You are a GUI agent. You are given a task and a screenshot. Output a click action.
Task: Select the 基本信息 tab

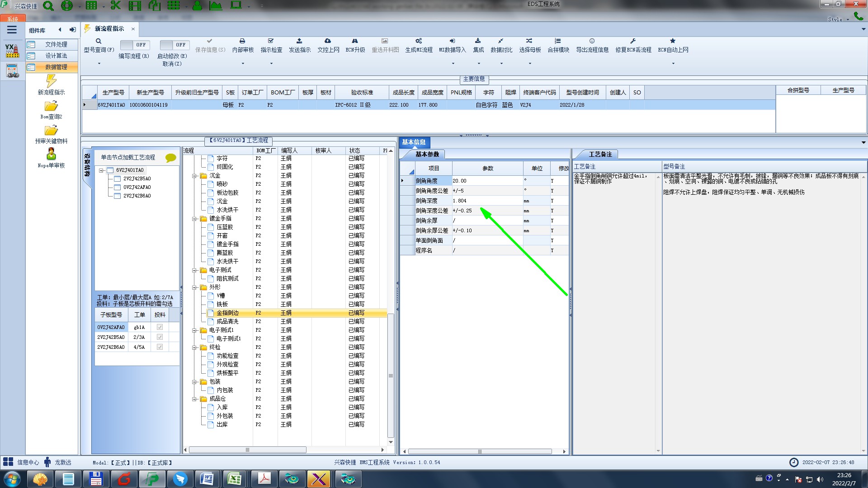[x=414, y=142]
